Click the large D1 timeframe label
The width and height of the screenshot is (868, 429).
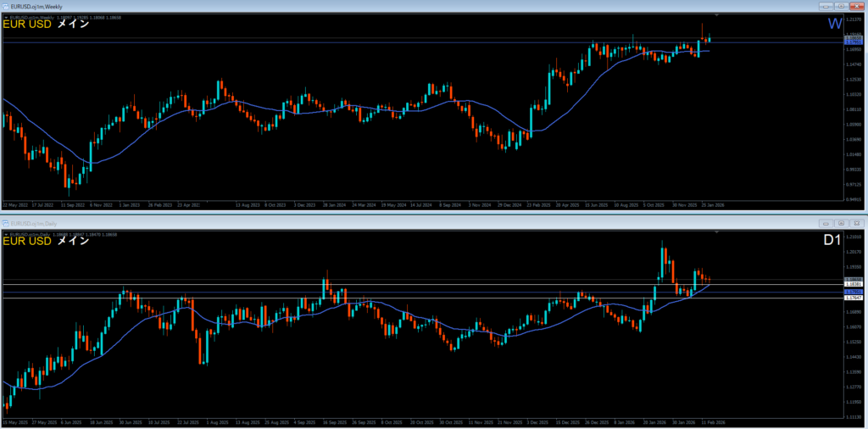833,241
